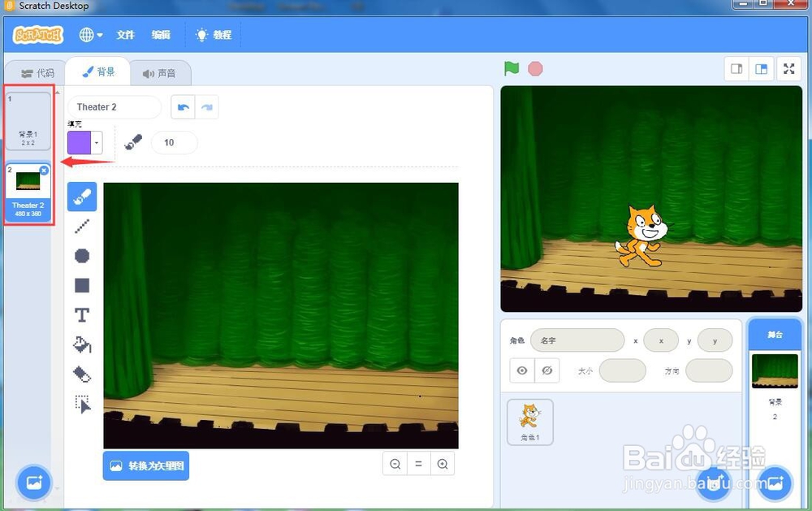This screenshot has height=511, width=812.
Task: Select the Brush tool
Action: [x=82, y=197]
